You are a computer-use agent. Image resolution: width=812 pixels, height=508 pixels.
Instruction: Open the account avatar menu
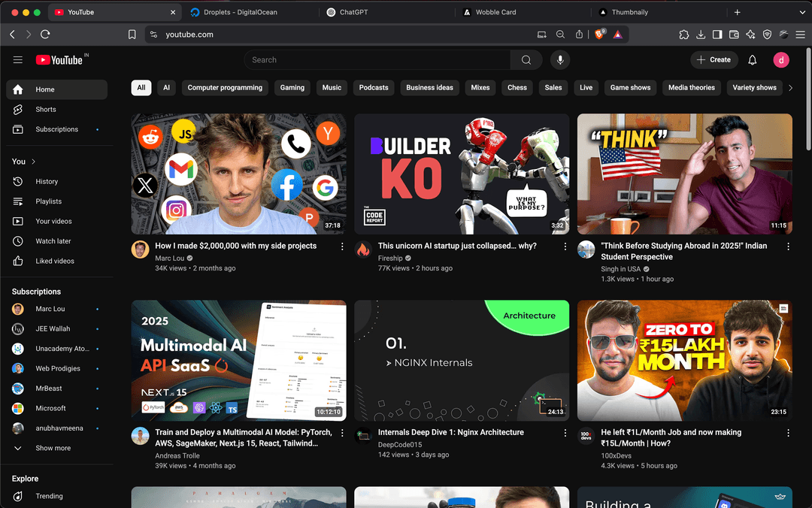[x=781, y=60]
